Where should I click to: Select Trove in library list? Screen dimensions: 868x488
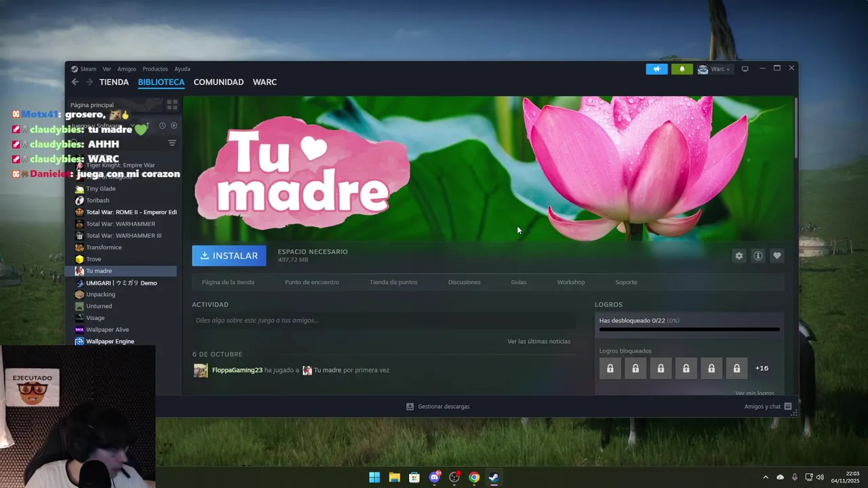coord(94,259)
